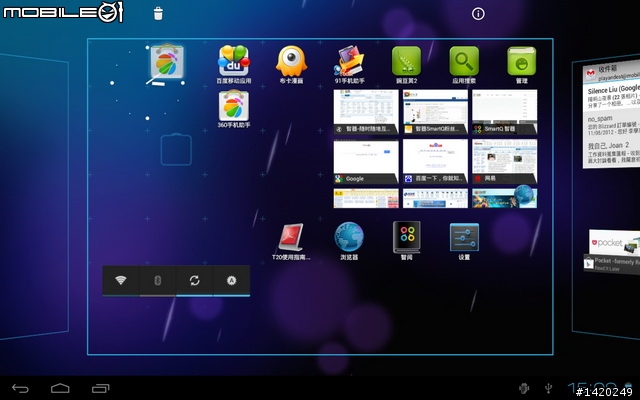Open the 百度一下 bookmark thumbnail
Viewport: 640px width, 400px height.
(x=435, y=161)
